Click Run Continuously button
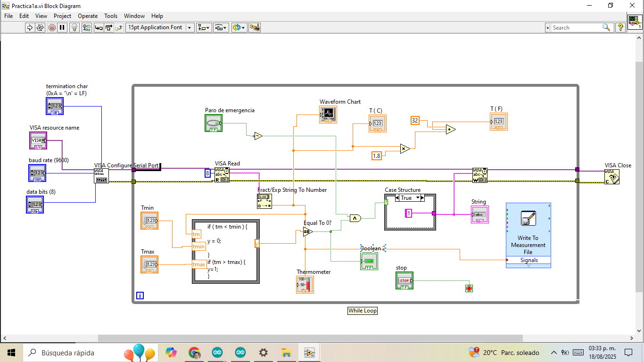 (40, 27)
